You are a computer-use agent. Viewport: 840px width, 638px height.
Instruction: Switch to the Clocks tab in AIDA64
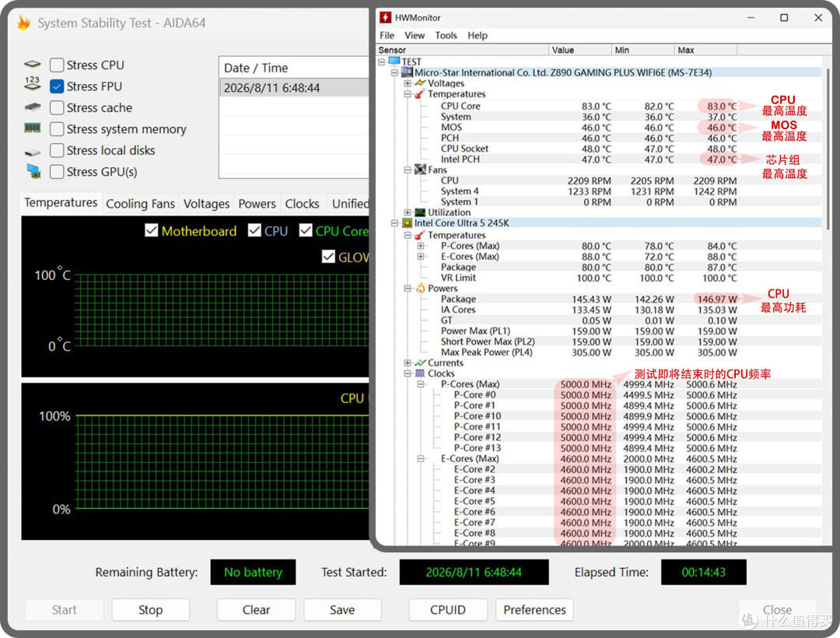coord(302,204)
